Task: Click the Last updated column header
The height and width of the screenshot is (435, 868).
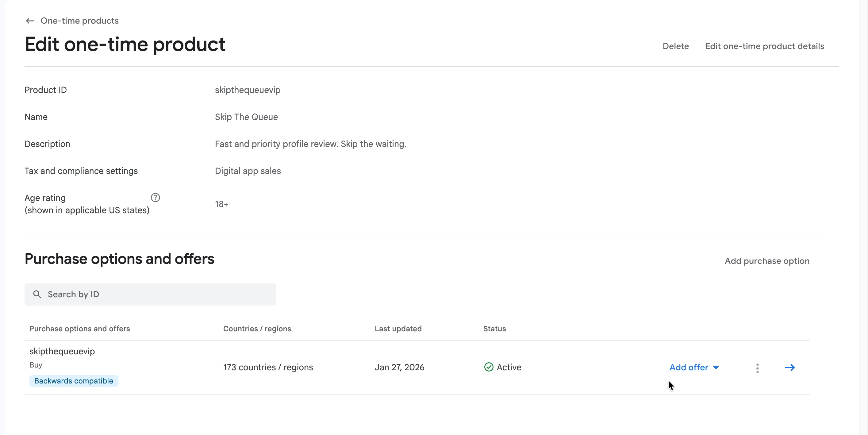Action: click(x=398, y=329)
